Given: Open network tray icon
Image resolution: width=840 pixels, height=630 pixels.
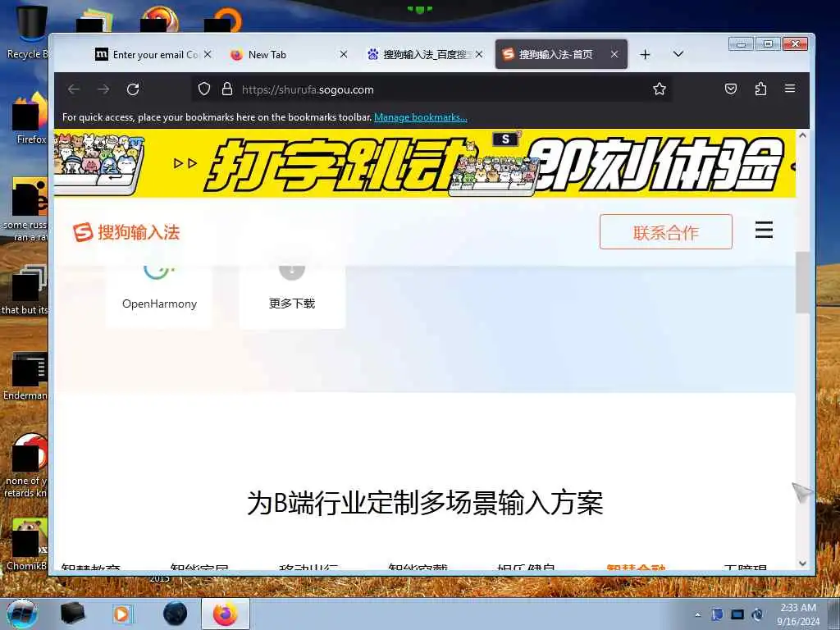Looking at the screenshot, I should (737, 615).
